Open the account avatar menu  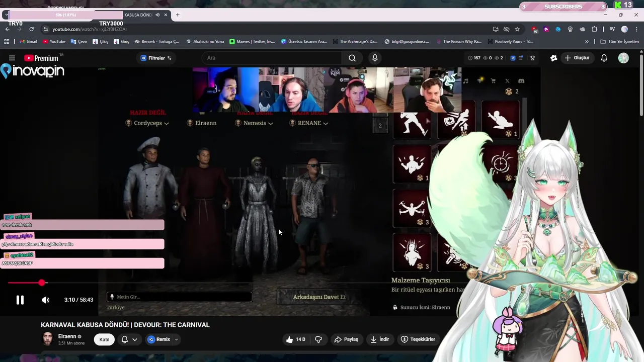[623, 58]
